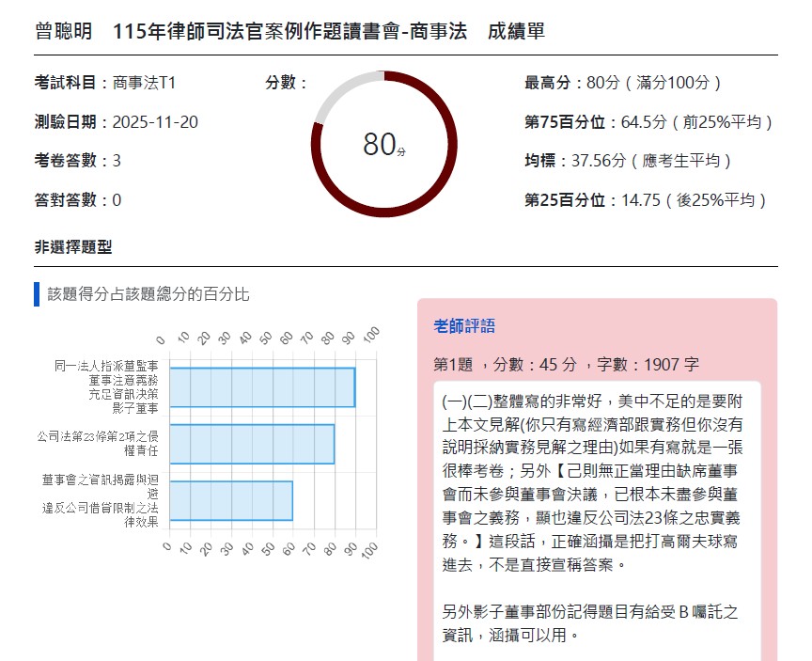
Task: Click the 成績單 page title for 曾聰明
Action: (x=289, y=32)
